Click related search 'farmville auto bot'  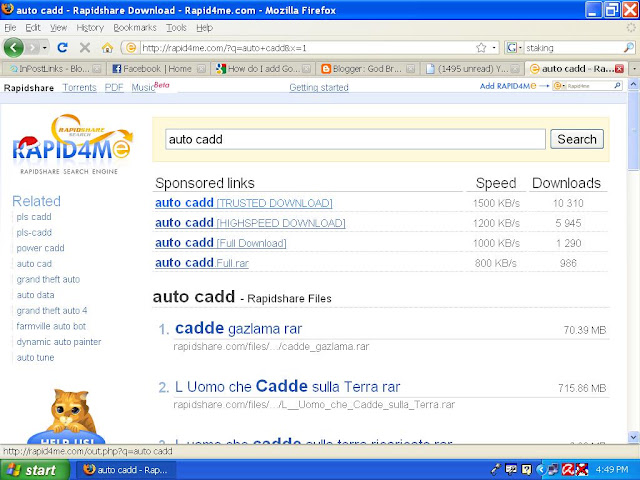[51, 326]
